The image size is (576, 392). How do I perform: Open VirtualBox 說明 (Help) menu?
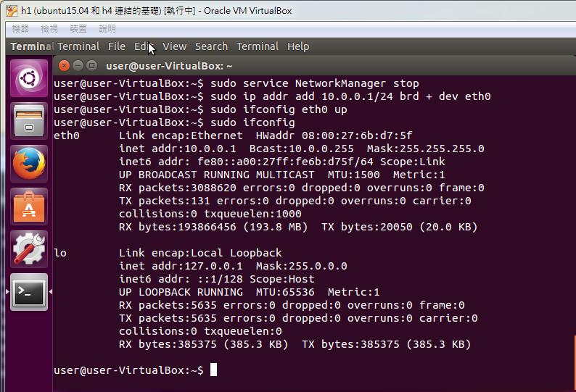107,28
